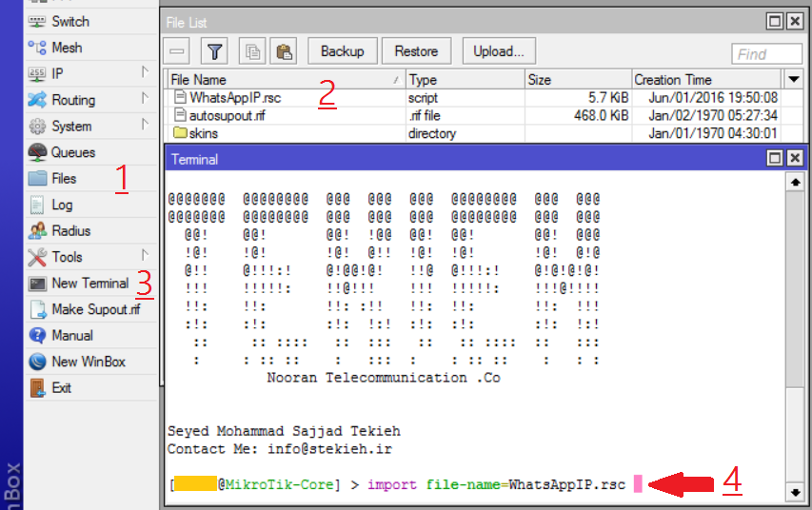This screenshot has width=812, height=510.
Task: Click the New WinBox globe icon
Action: pos(37,362)
